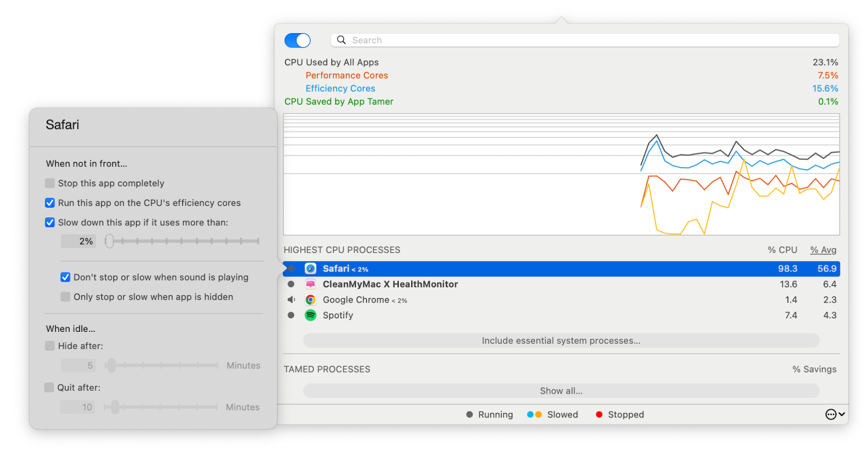Screen dimensions: 868x462
Task: Enable Only stop or slow when hidden
Action: click(x=65, y=297)
